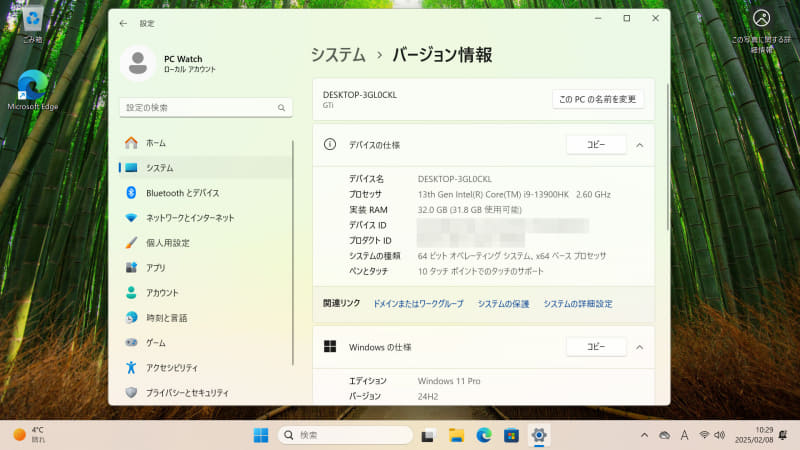Click the edition value Windows 11 Pro
The width and height of the screenshot is (800, 450).
tap(449, 381)
